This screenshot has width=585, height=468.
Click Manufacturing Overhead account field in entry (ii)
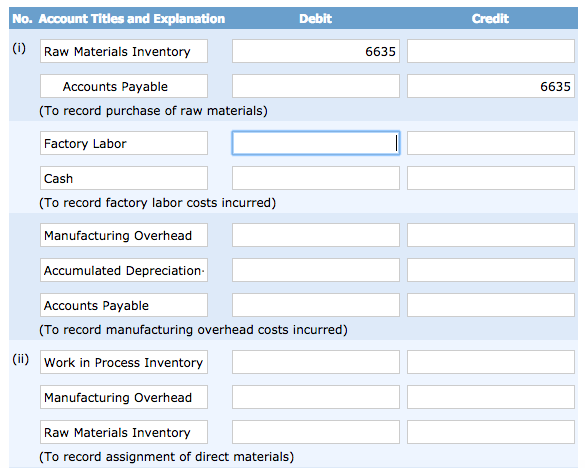tap(124, 397)
